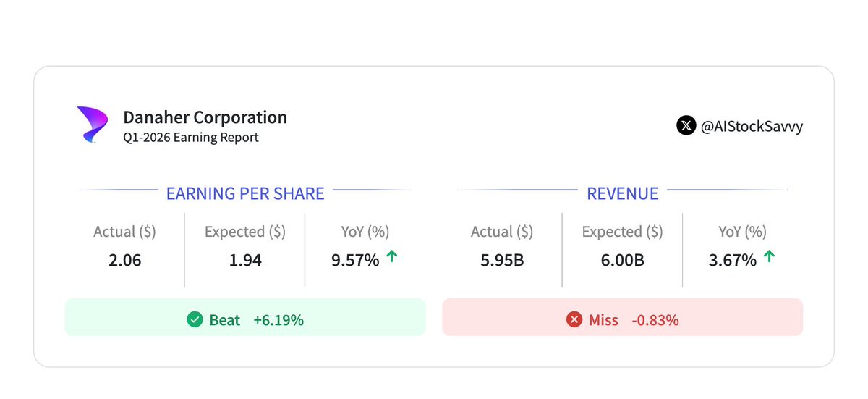Click the green EPS YoY up arrow

tap(391, 256)
